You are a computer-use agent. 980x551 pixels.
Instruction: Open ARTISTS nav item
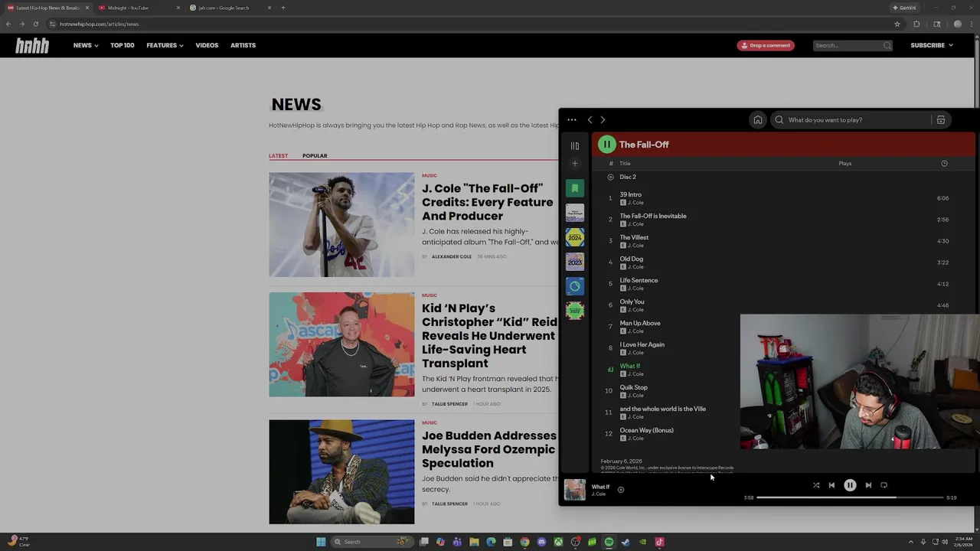coord(243,45)
